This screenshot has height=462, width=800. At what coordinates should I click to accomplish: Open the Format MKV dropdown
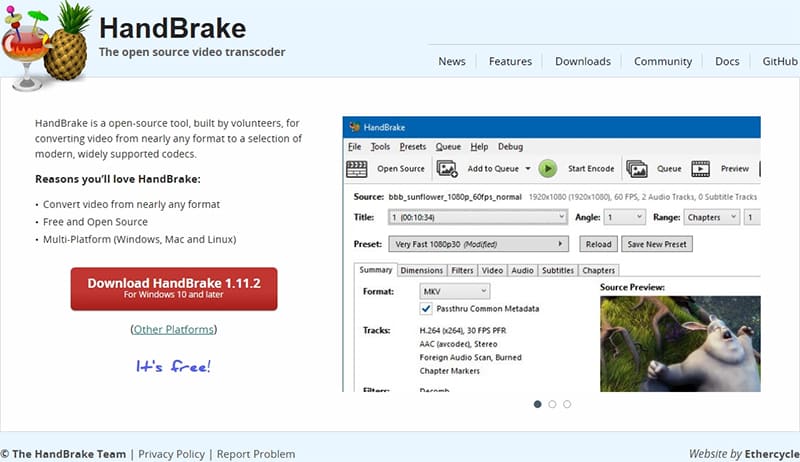[x=455, y=291]
